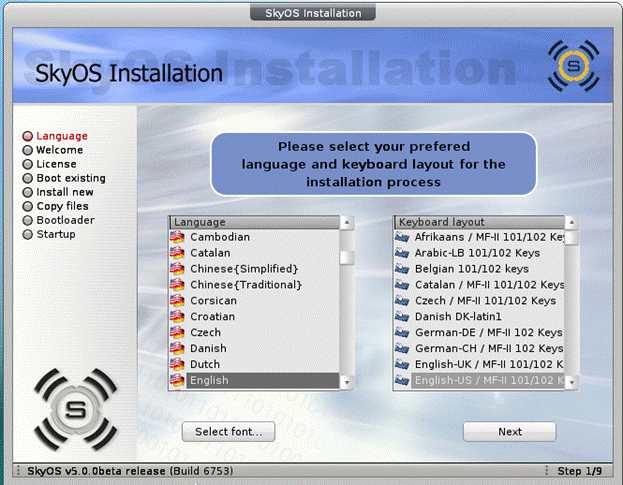Open the Select font dialog
Image resolution: width=623 pixels, height=485 pixels.
click(228, 431)
